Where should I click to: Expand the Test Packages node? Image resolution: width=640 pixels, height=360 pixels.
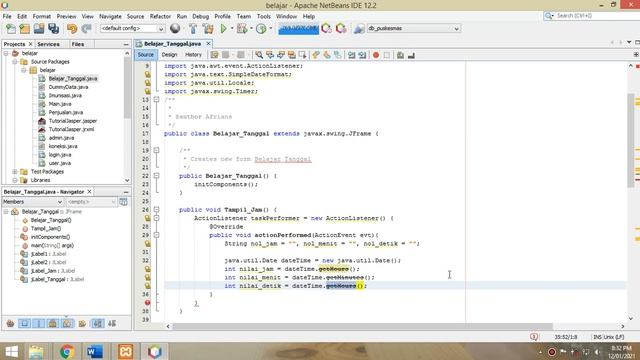coord(15,171)
